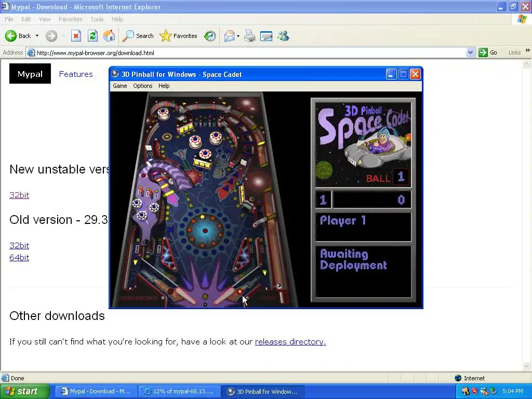Switch to the Mypal - Download taskbar button
Viewport: 532px width, 399px height.
(96, 392)
